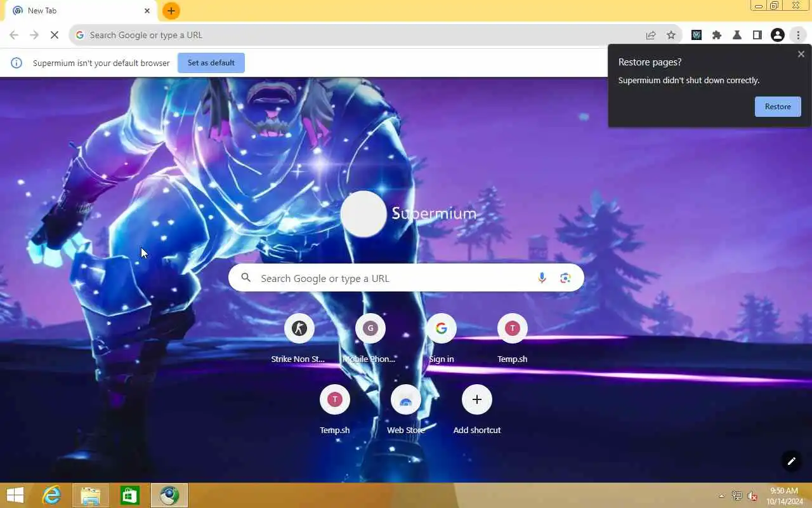Click the share this page icon
The height and width of the screenshot is (508, 812).
651,35
